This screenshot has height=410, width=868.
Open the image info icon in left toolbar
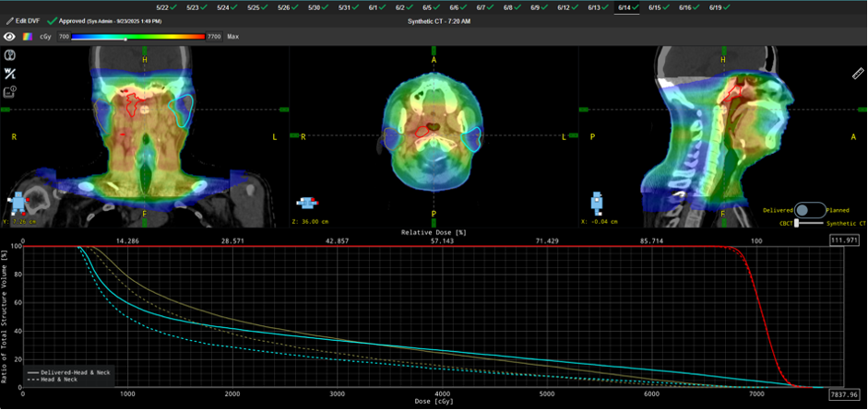point(10,91)
